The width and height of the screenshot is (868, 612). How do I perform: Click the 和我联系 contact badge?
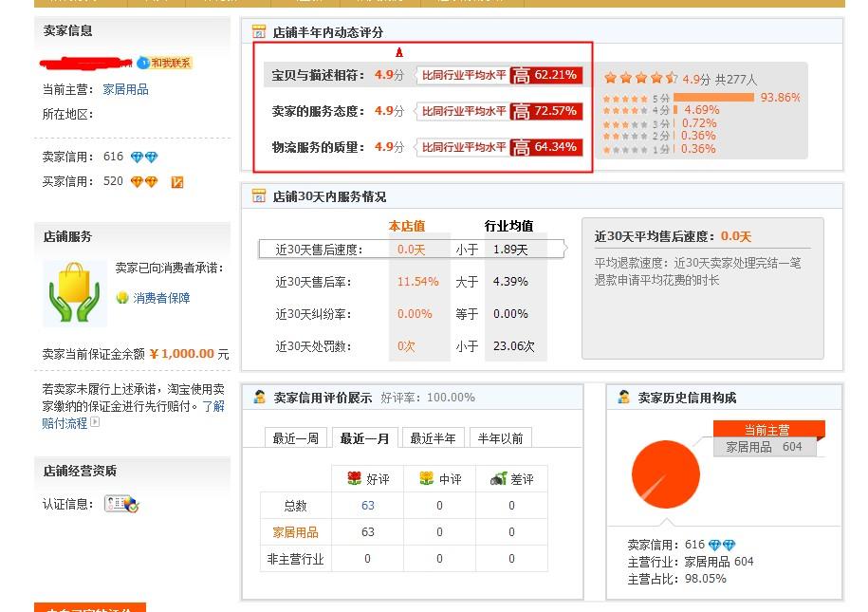[x=164, y=63]
